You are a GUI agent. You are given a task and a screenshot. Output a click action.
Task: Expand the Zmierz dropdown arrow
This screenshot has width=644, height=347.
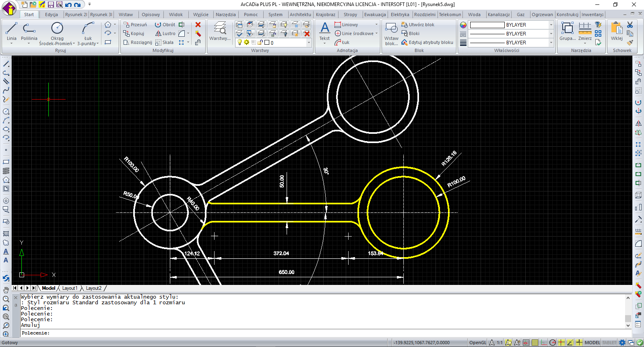point(585,43)
